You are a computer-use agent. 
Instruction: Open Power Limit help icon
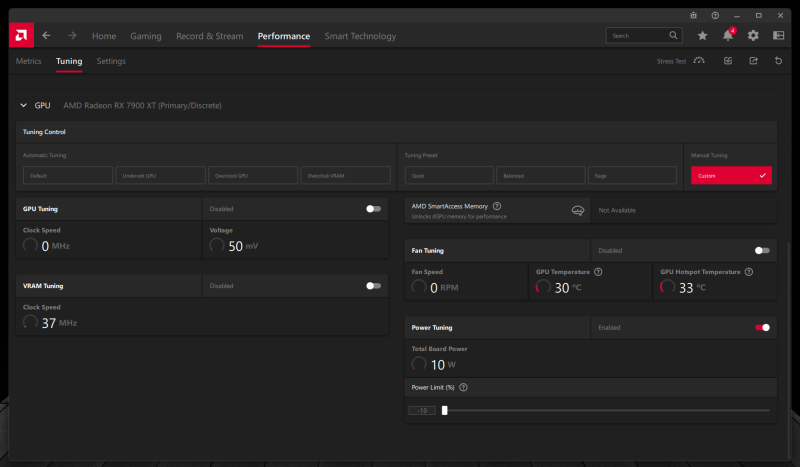coord(463,387)
